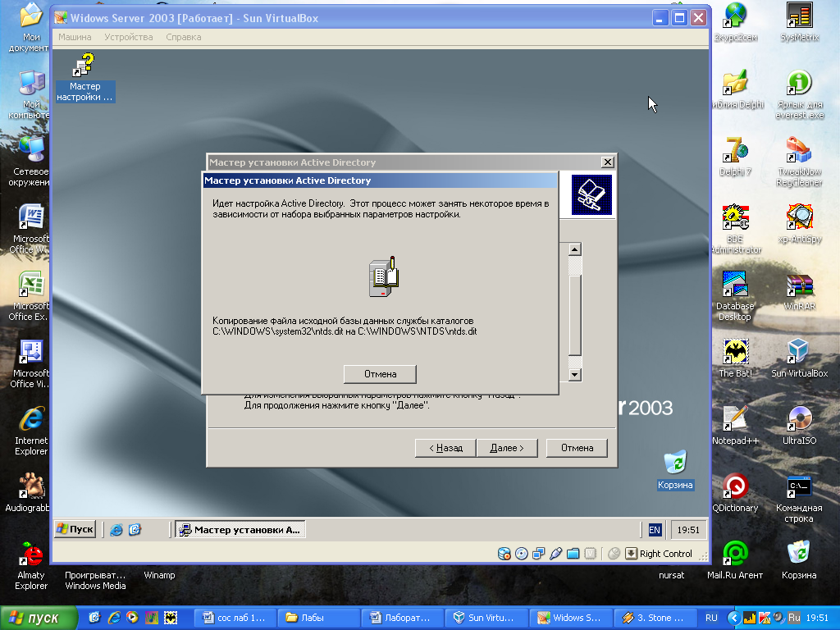This screenshot has height=630, width=840.
Task: Select the Internet Explorer host desktop icon
Action: click(x=31, y=431)
